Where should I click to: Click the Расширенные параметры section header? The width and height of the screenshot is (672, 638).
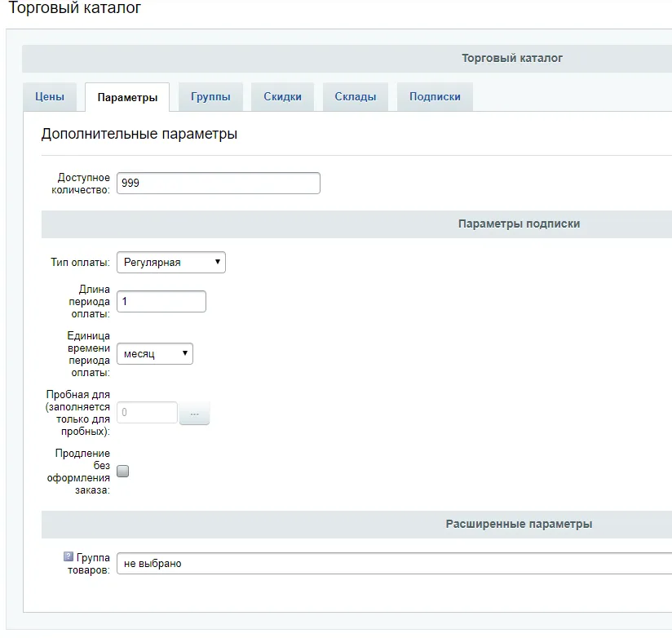coord(519,524)
